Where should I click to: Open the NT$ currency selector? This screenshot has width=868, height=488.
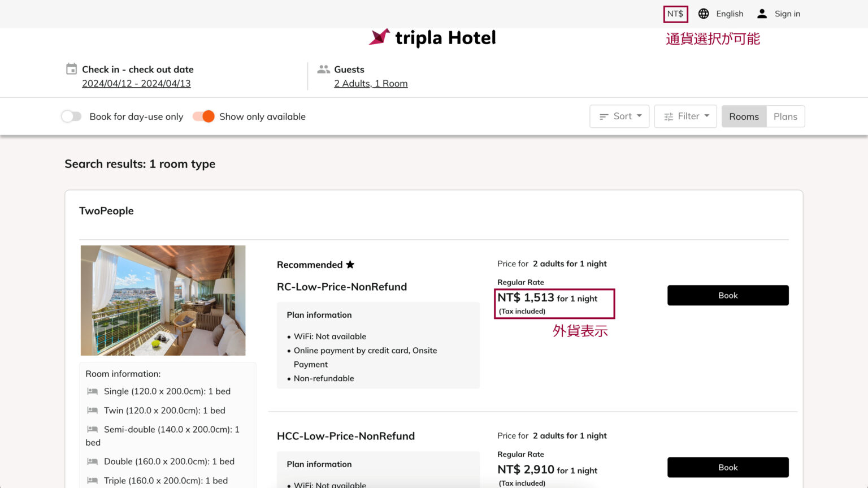pos(675,13)
